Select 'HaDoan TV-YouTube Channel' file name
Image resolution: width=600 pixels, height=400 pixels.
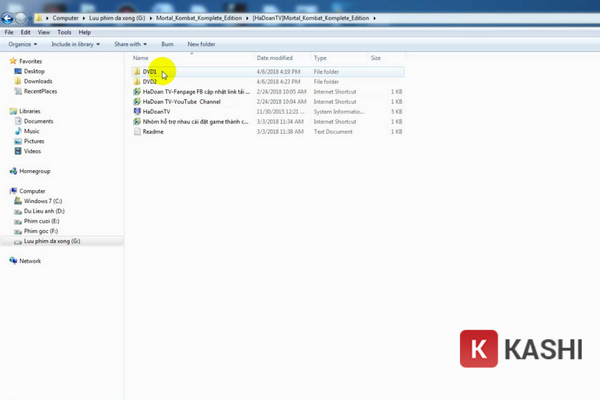click(x=181, y=101)
